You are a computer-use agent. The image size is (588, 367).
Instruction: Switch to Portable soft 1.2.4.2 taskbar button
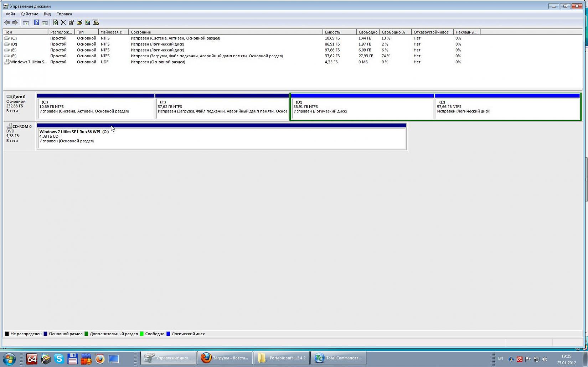(282, 358)
